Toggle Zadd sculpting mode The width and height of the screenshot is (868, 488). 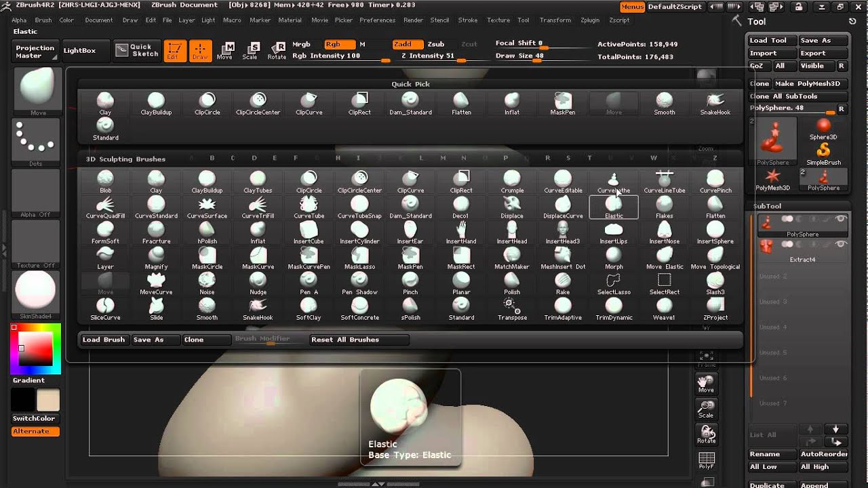(406, 44)
